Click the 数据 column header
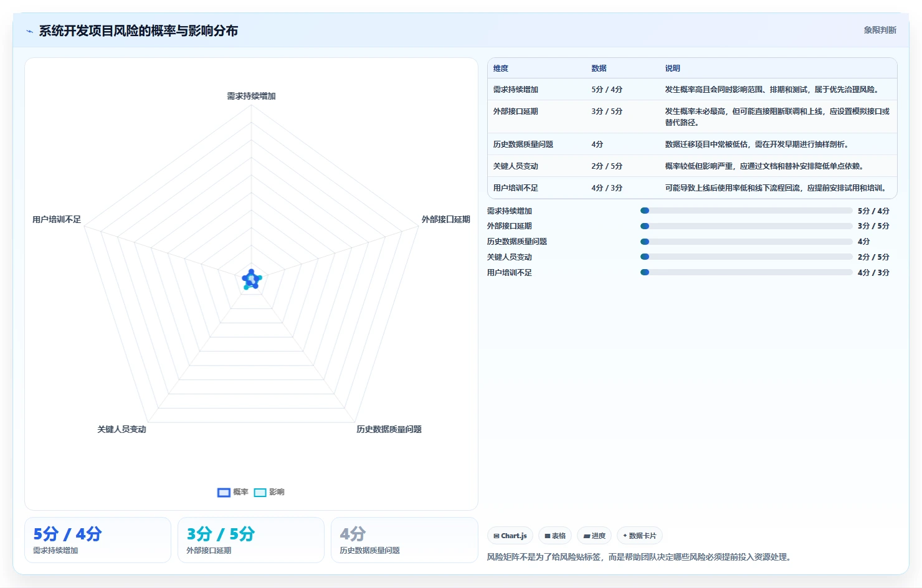The image size is (922, 588). pyautogui.click(x=599, y=69)
